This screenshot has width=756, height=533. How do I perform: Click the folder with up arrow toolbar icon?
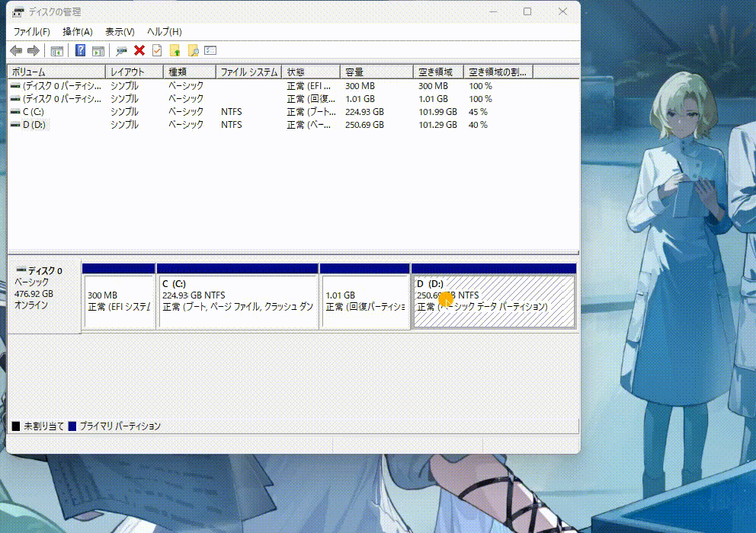(175, 50)
